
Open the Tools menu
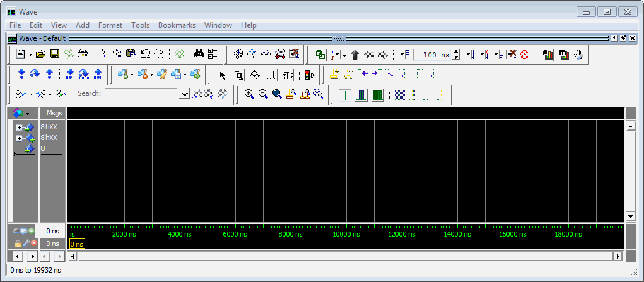[141, 25]
